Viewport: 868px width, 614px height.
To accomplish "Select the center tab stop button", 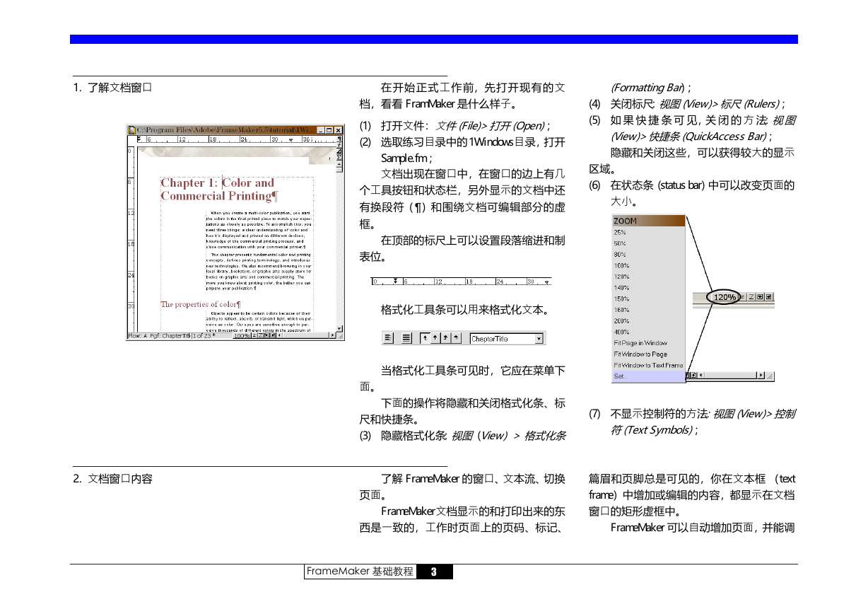I will (435, 339).
